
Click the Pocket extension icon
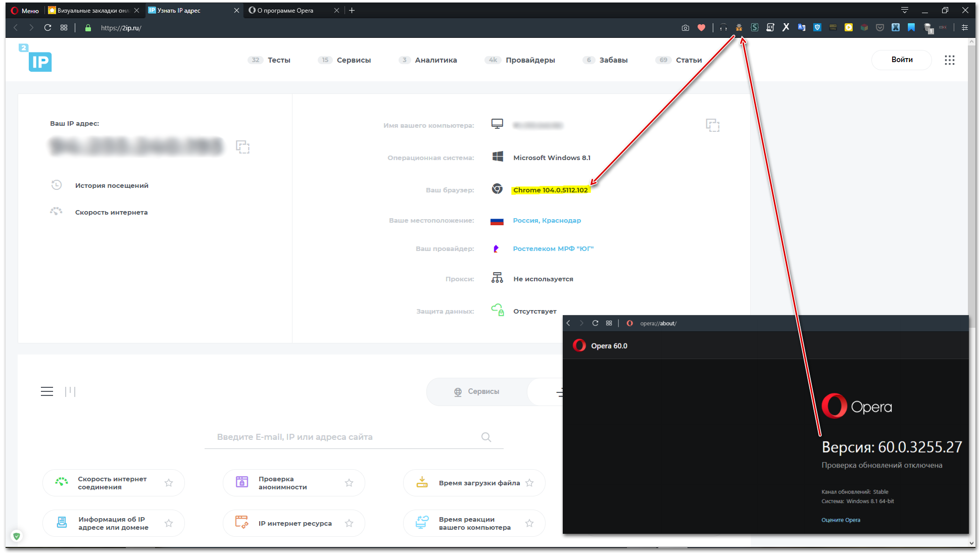tap(880, 28)
